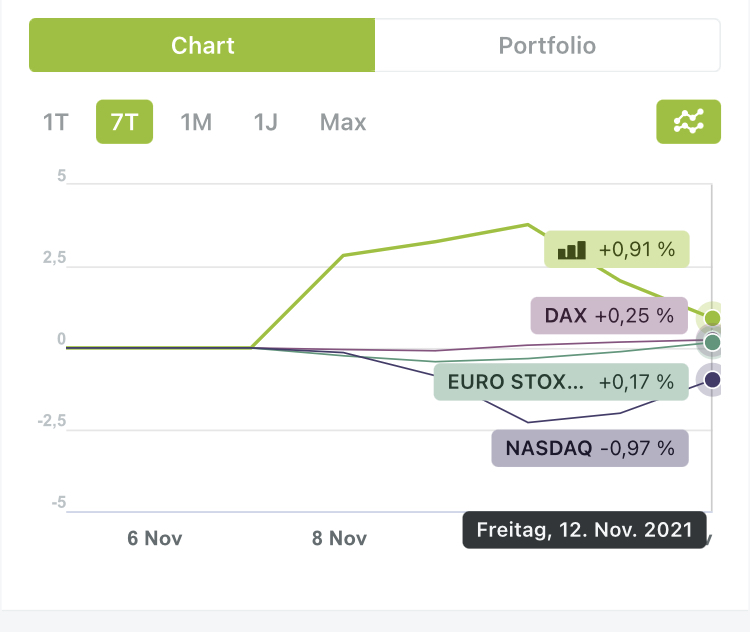Click the EURO STOXX +0,17 % label

560,381
